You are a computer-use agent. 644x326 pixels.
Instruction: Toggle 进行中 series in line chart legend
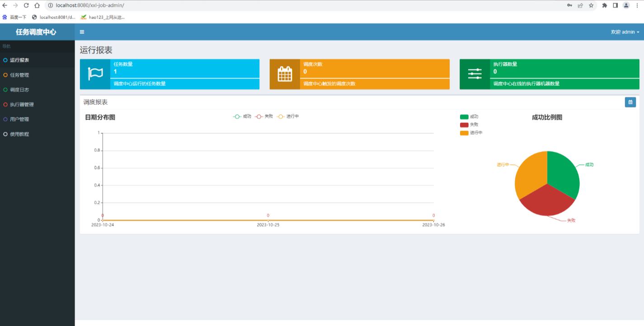287,116
